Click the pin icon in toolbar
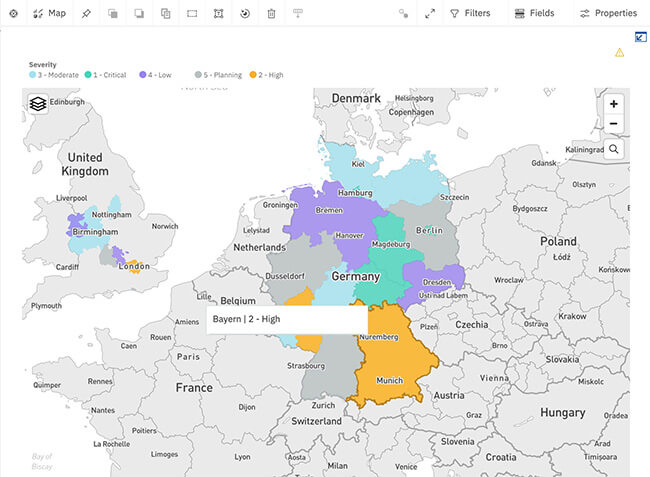Image resolution: width=650 pixels, height=477 pixels. (x=86, y=14)
